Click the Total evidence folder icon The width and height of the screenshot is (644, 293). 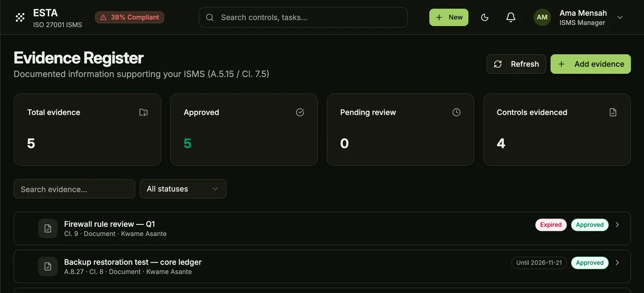[x=144, y=113]
